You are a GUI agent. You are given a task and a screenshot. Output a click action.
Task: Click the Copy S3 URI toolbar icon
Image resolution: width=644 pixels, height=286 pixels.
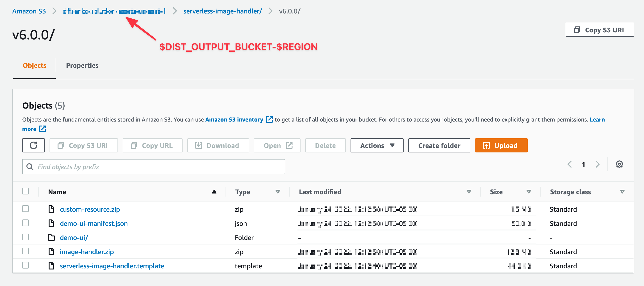coord(61,145)
